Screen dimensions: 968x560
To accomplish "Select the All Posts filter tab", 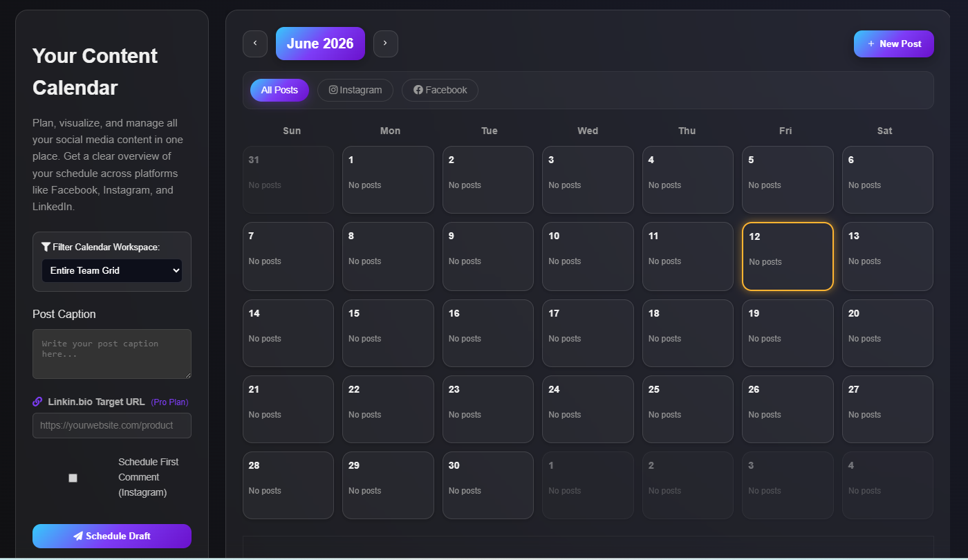I will pyautogui.click(x=279, y=90).
